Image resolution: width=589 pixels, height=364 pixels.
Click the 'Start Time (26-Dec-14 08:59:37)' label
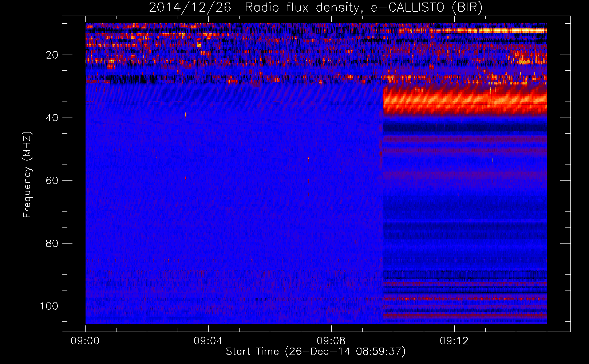click(x=316, y=352)
